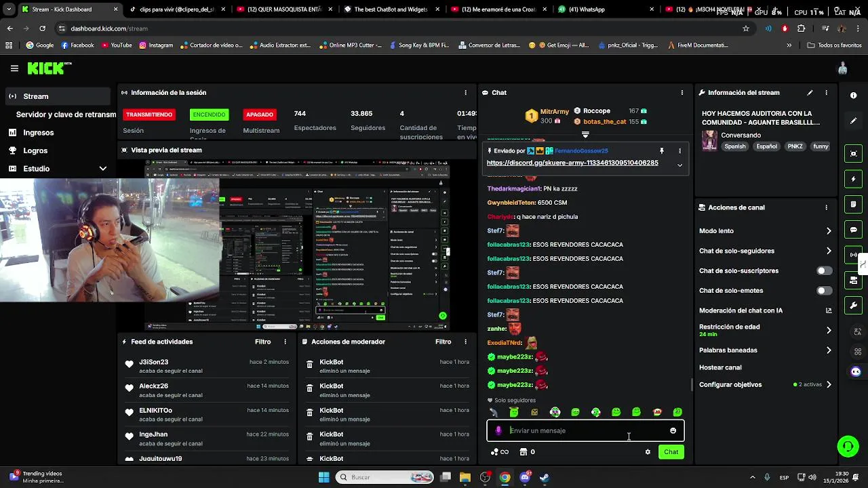Expand the Estudio sidebar section
868x488 pixels.
(x=103, y=169)
